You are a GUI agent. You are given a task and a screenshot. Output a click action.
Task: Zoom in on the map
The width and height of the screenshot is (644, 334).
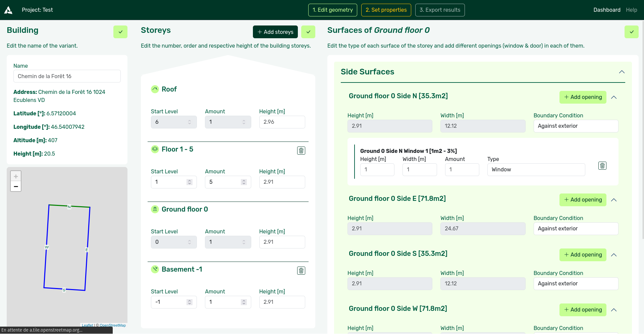[16, 176]
